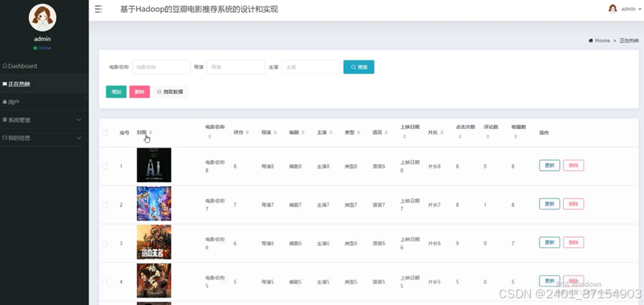Tick the checkbox for row 1
Image resolution: width=644 pixels, height=305 pixels.
(105, 166)
